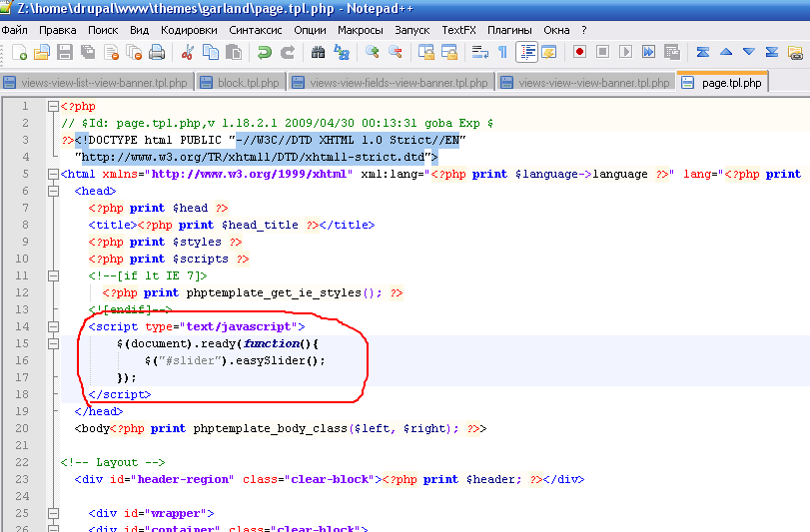Open the TextFX menu

click(458, 30)
